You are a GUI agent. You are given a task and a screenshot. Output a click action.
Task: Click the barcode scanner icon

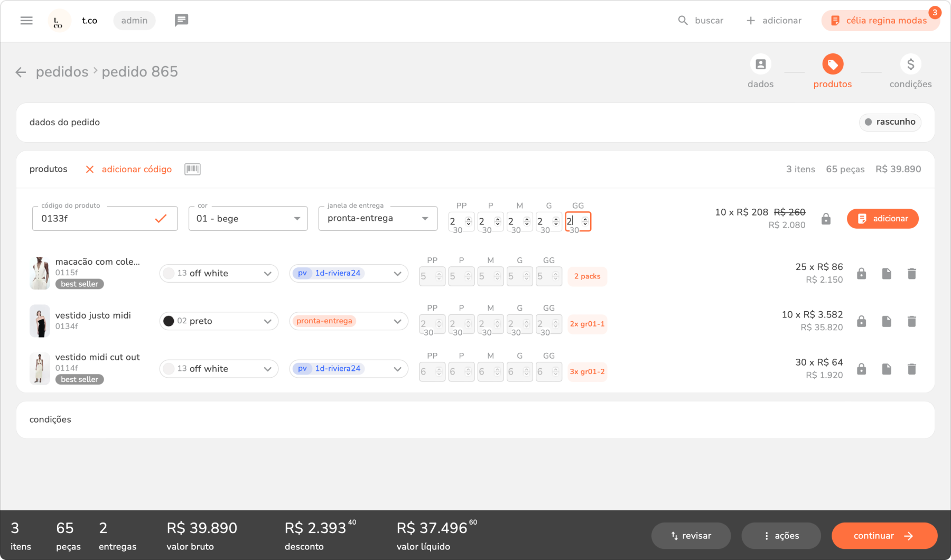click(192, 169)
